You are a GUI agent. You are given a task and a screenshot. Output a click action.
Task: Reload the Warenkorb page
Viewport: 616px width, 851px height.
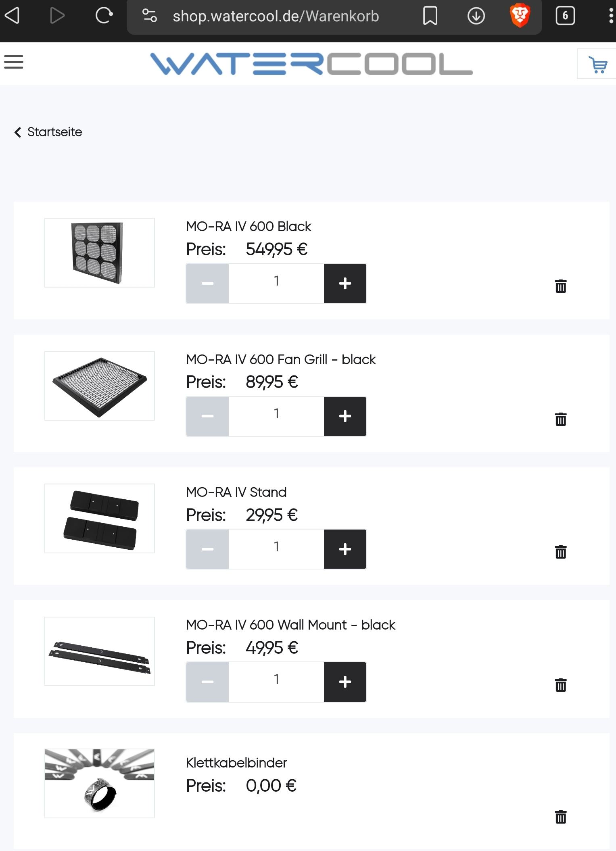[x=104, y=16]
